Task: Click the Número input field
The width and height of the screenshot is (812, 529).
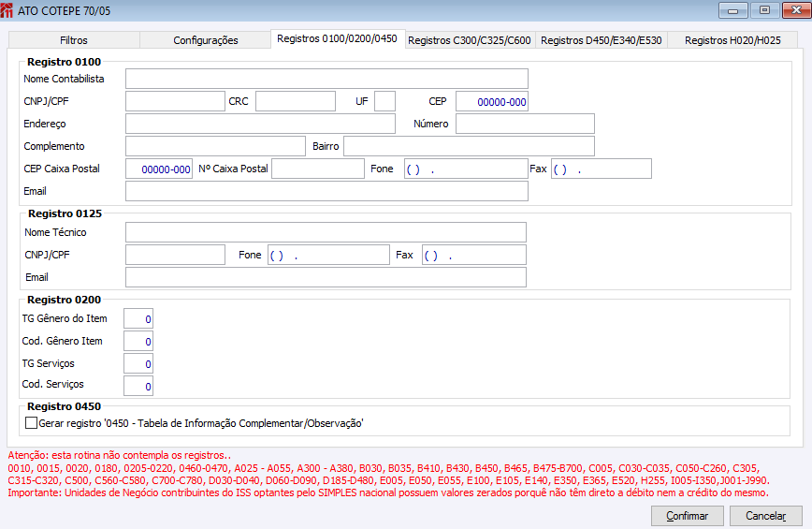Action: click(x=525, y=124)
